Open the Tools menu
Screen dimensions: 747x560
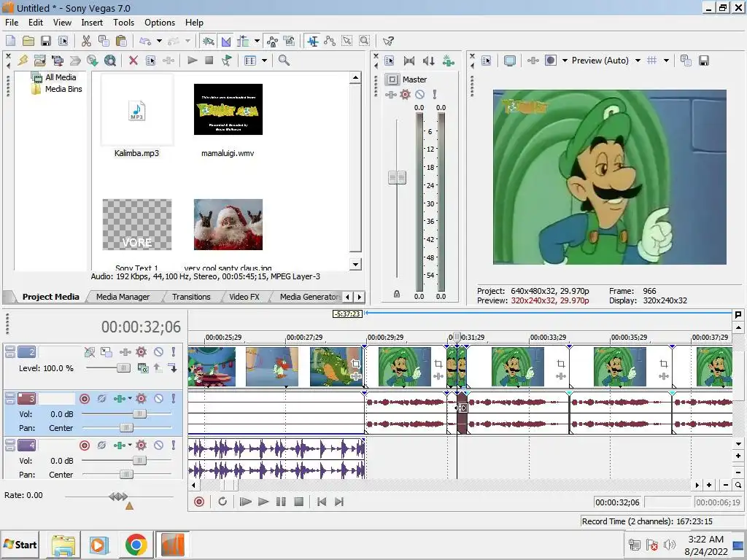(x=123, y=23)
